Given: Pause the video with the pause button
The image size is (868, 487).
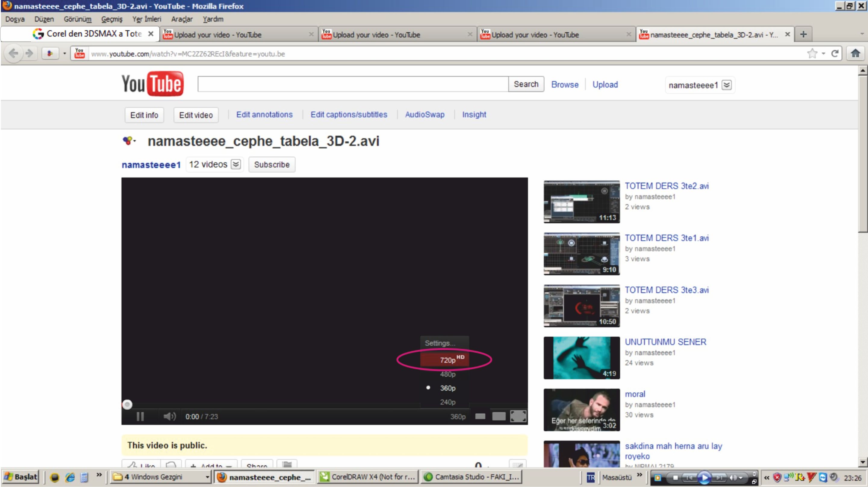Looking at the screenshot, I should click(x=140, y=417).
